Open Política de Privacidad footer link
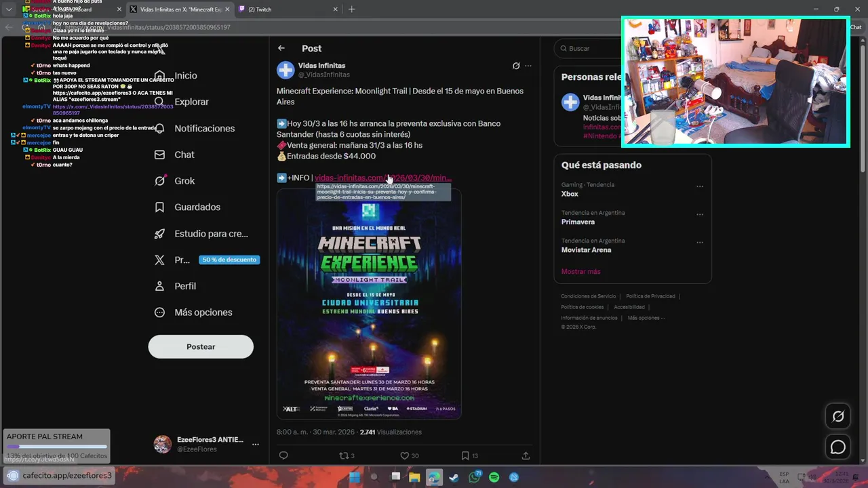868x488 pixels. [x=650, y=296]
